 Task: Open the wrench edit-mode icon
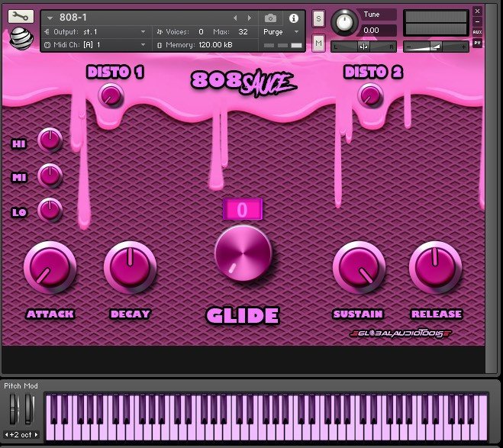(x=21, y=17)
